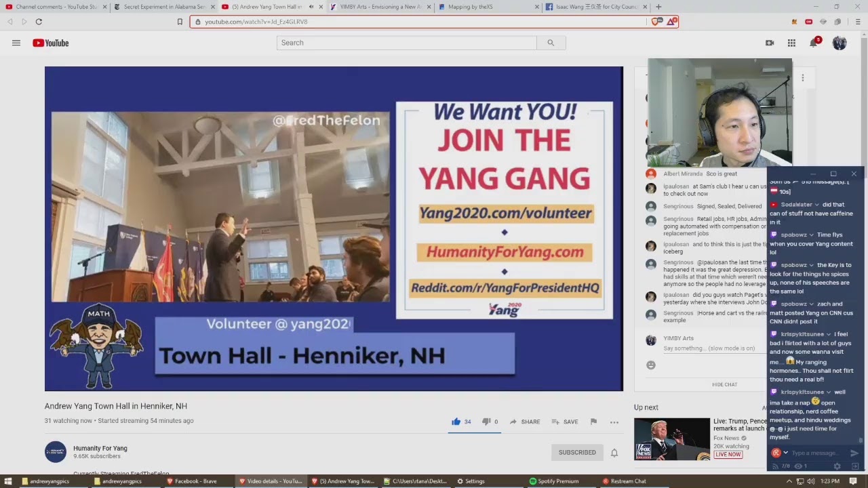Mute the Andrew Yang Town Hall tab audio
This screenshot has height=488, width=868.
coord(311,7)
